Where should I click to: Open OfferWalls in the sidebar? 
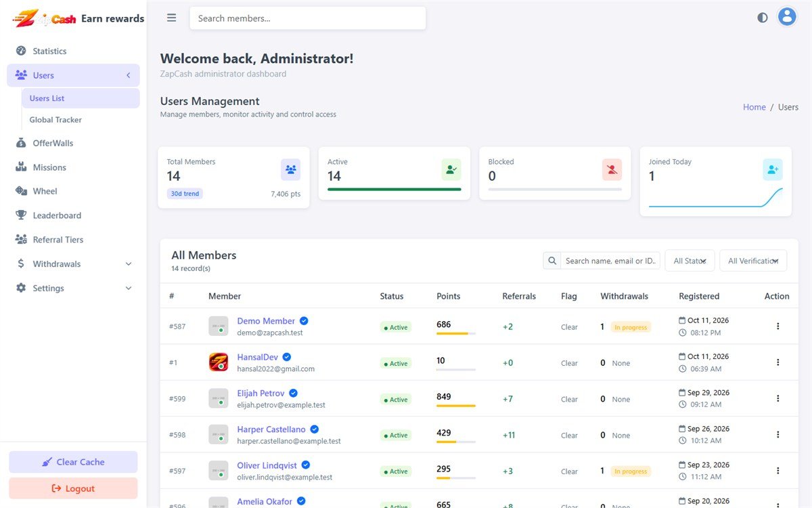73,143
